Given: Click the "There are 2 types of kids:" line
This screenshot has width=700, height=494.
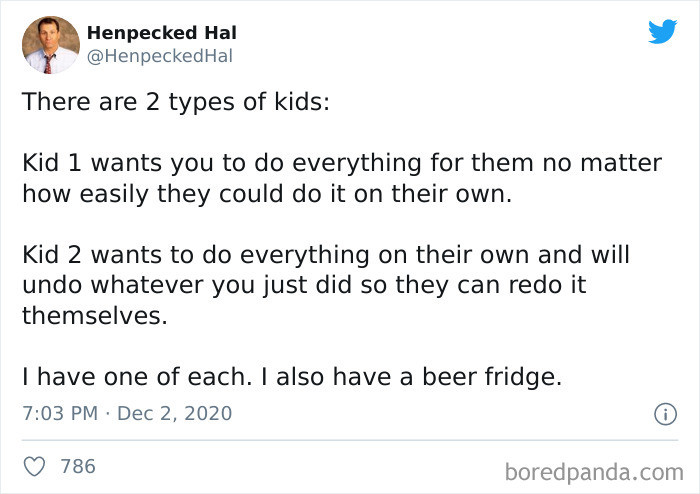Looking at the screenshot, I should tap(175, 101).
